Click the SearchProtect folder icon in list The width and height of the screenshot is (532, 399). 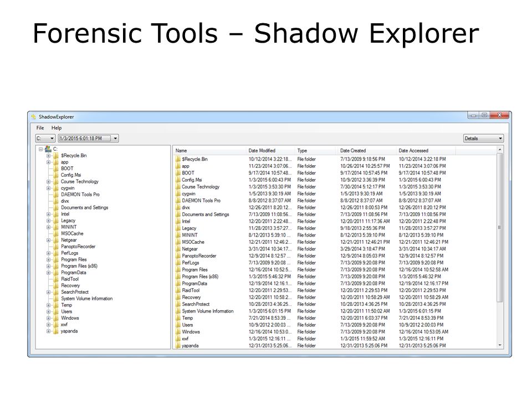178,304
